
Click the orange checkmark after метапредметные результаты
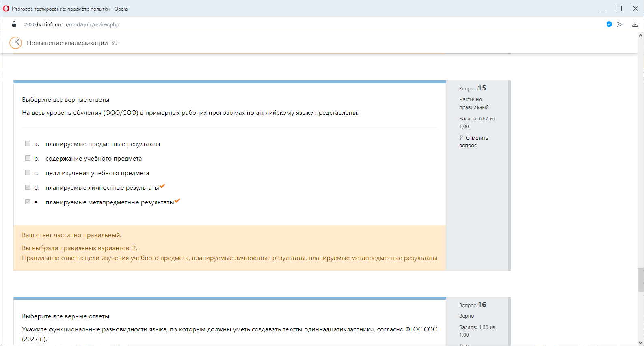click(x=177, y=201)
